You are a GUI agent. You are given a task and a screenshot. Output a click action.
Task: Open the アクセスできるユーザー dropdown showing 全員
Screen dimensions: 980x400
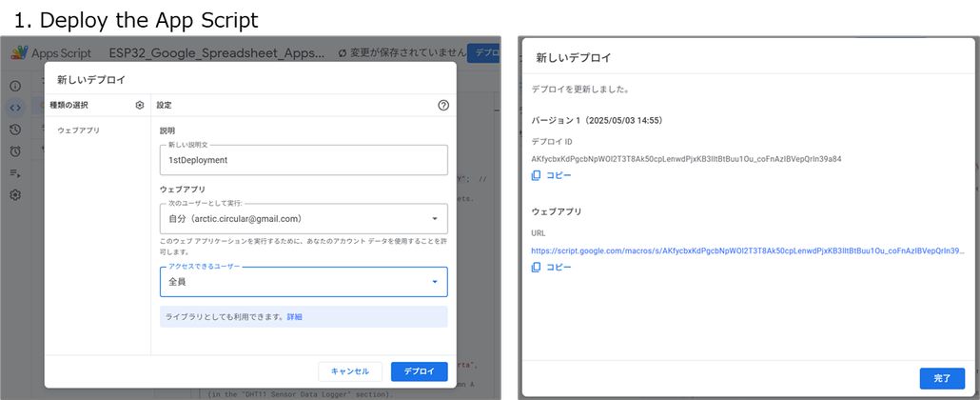(304, 282)
